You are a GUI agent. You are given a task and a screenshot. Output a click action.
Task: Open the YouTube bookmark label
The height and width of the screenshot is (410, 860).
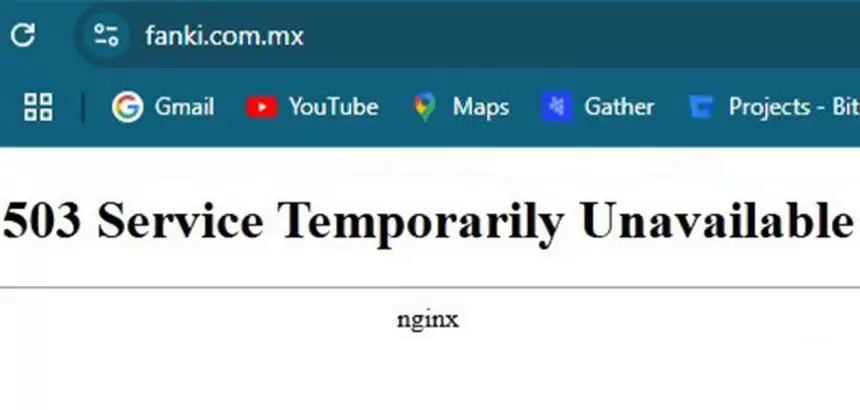click(334, 107)
